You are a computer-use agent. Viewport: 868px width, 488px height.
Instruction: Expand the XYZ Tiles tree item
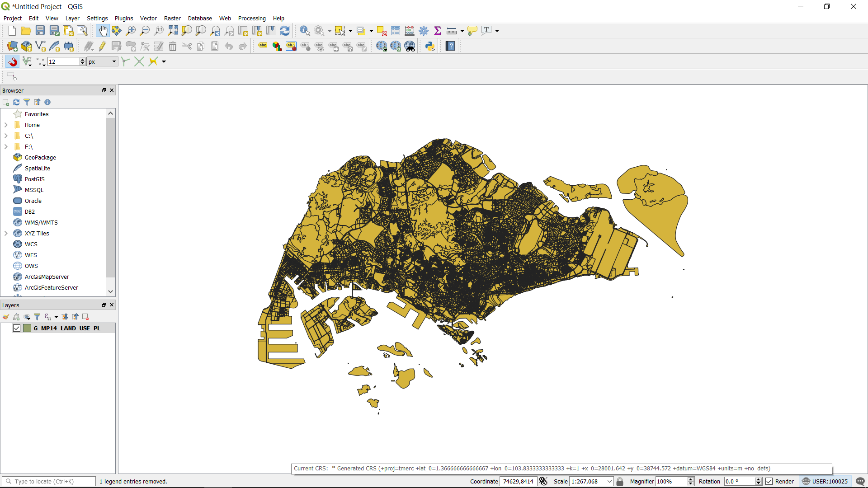[6, 233]
